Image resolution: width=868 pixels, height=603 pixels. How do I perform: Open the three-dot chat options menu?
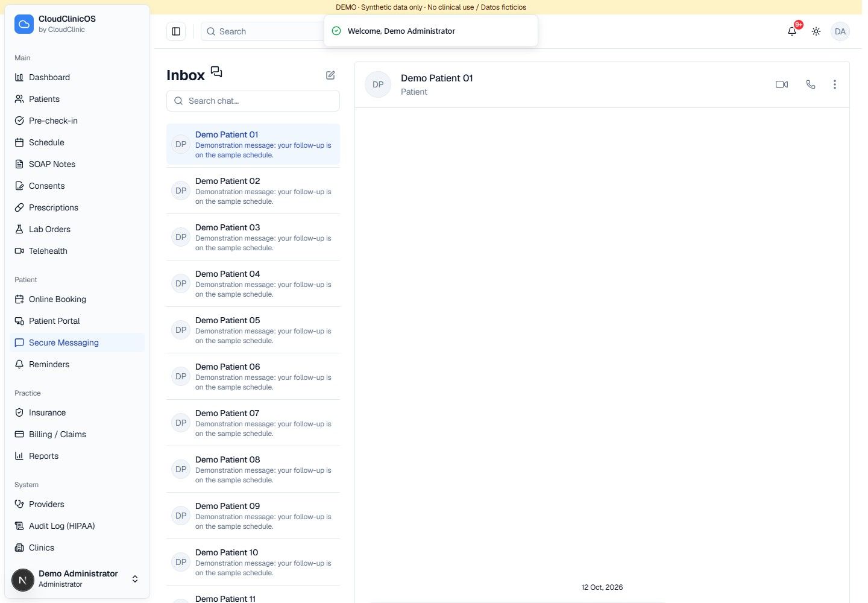(x=835, y=84)
